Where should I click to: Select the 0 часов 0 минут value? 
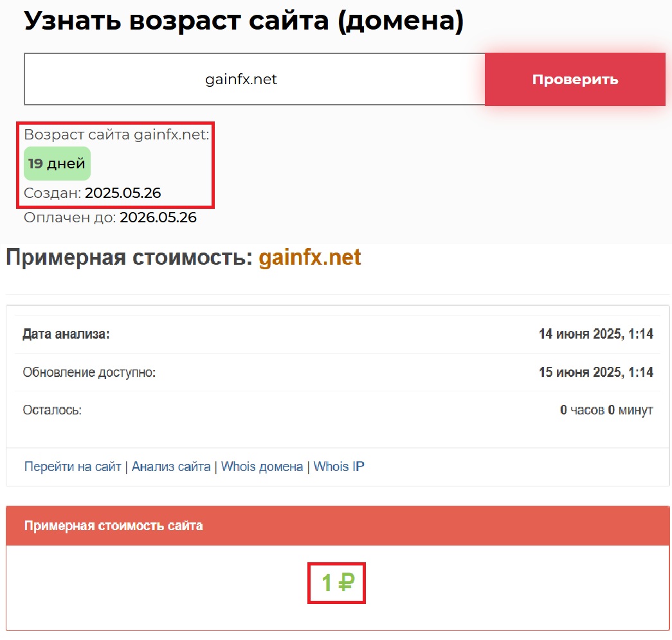606,409
